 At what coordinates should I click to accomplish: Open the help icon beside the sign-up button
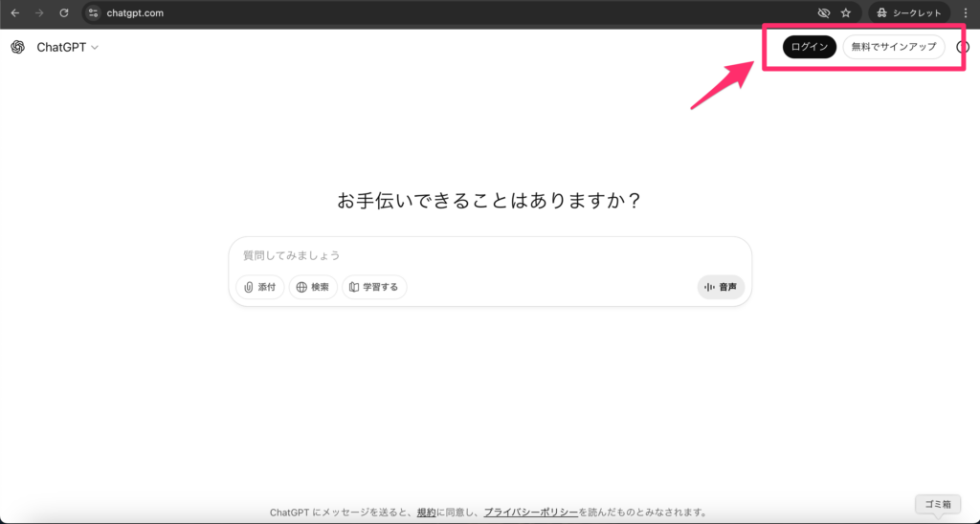pyautogui.click(x=963, y=47)
